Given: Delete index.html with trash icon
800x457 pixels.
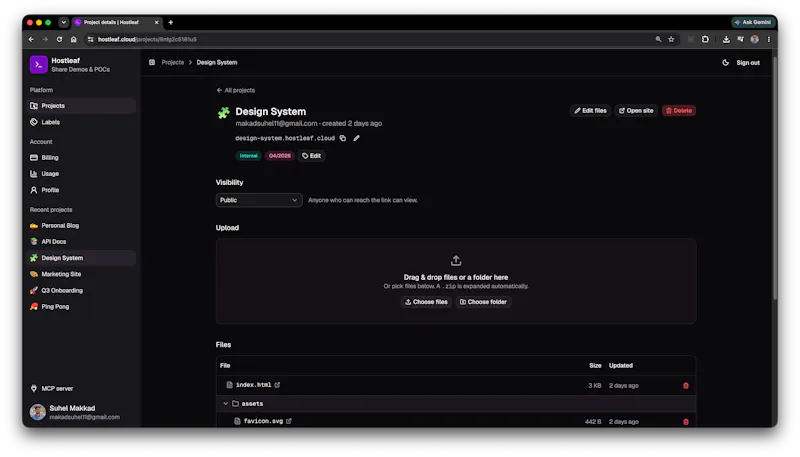Looking at the screenshot, I should [686, 386].
